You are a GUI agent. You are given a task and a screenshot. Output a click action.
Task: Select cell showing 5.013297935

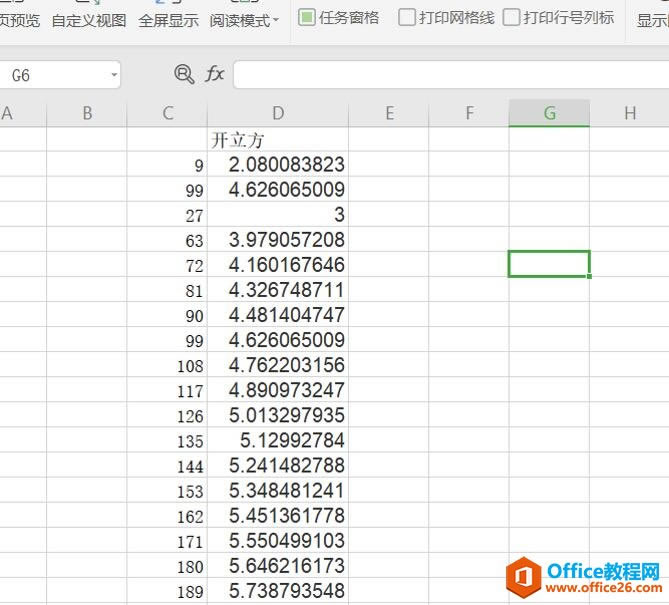(278, 415)
